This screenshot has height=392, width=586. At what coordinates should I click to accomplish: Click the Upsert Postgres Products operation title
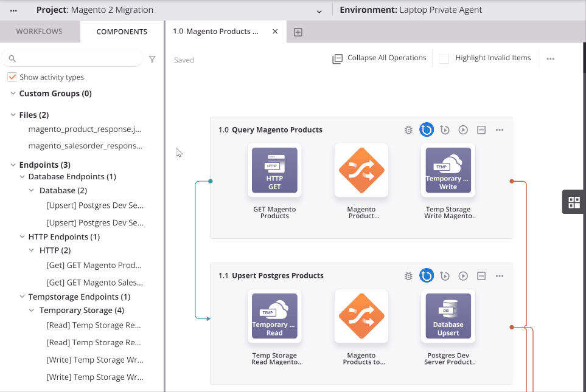277,275
